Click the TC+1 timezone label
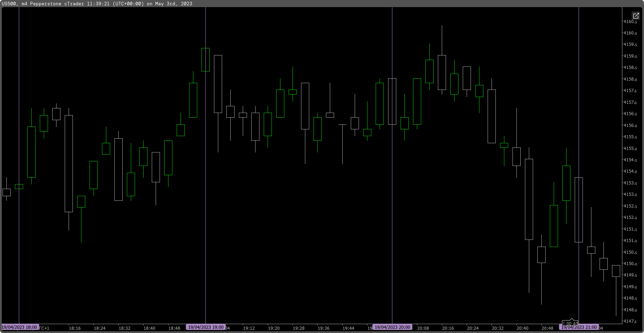This screenshot has width=644, height=333. pyautogui.click(x=44, y=328)
